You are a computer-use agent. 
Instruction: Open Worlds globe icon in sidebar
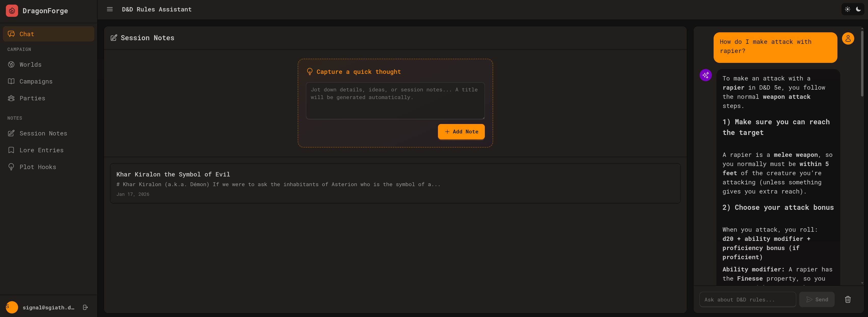pyautogui.click(x=11, y=64)
